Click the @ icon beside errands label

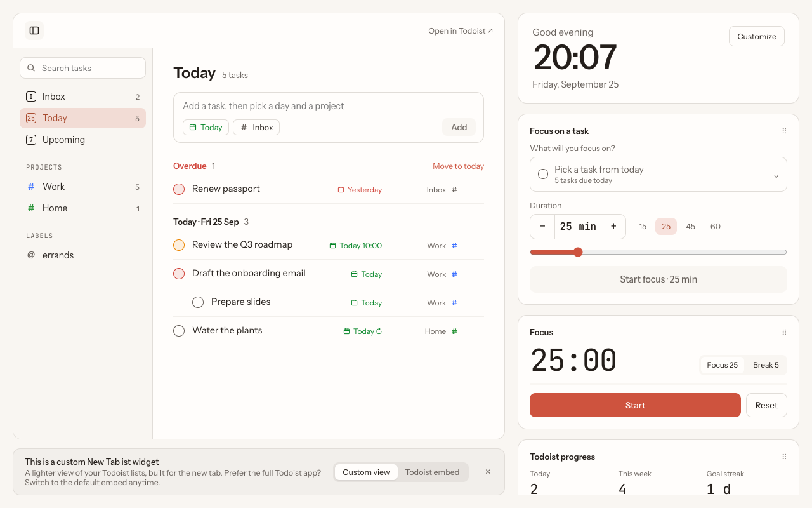(x=30, y=255)
